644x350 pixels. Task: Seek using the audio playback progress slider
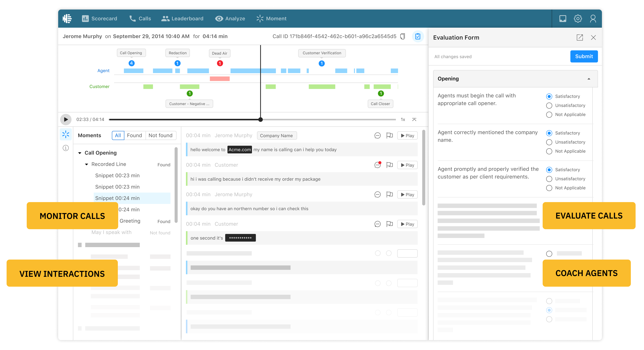click(x=261, y=119)
